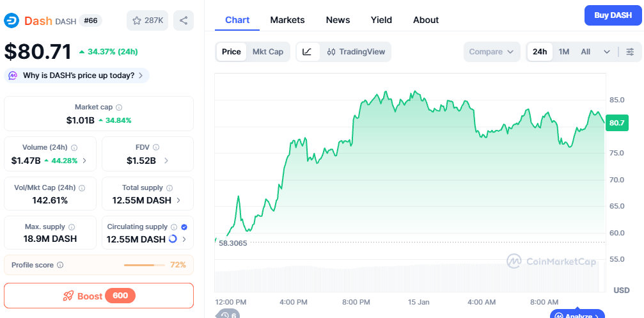644x318 pixels.
Task: Select the All time range
Action: point(586,52)
